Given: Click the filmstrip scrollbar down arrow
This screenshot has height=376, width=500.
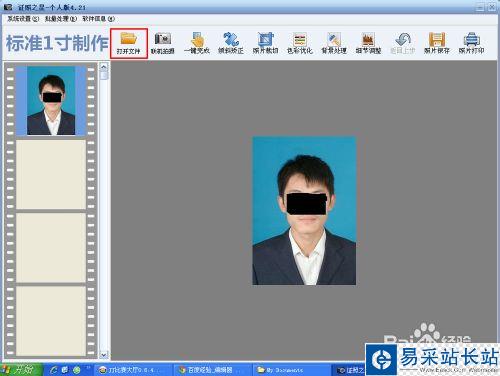Looking at the screenshot, I should (104, 355).
